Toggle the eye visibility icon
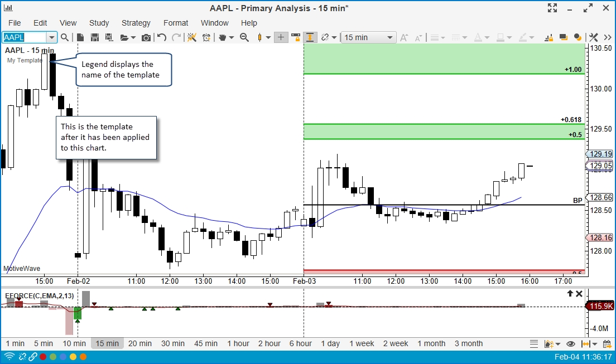 (x=571, y=343)
